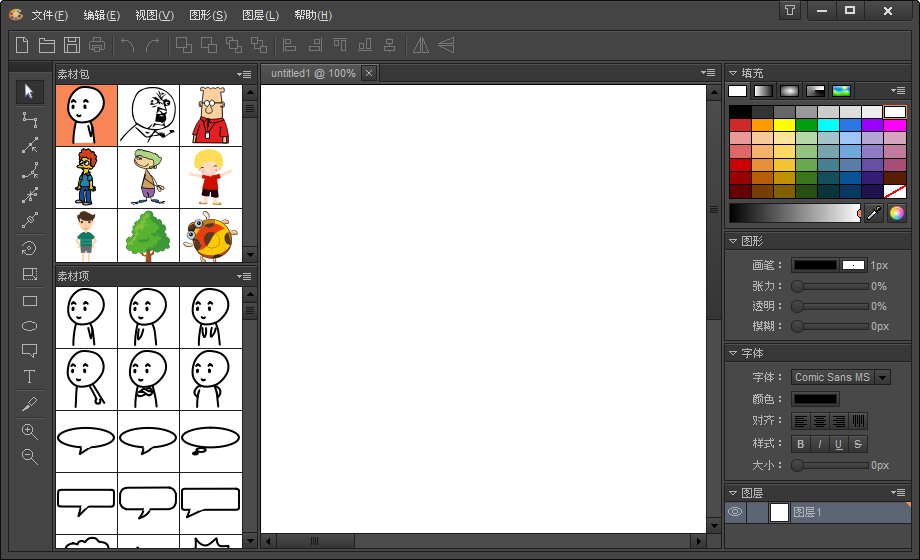The height and width of the screenshot is (560, 920).
Task: Choose the Ellipse shape tool
Action: 29,326
